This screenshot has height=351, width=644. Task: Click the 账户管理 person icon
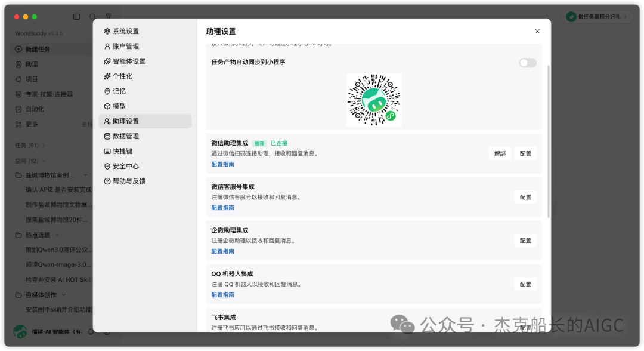(107, 46)
